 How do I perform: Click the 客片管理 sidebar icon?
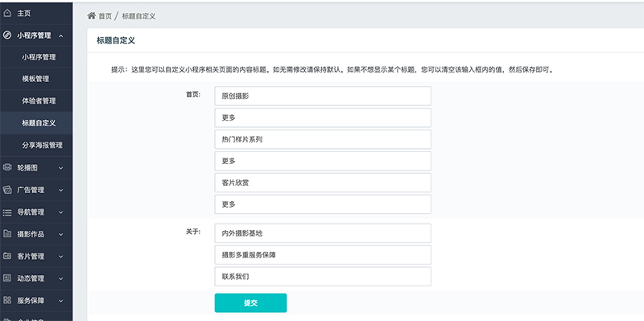click(x=7, y=256)
